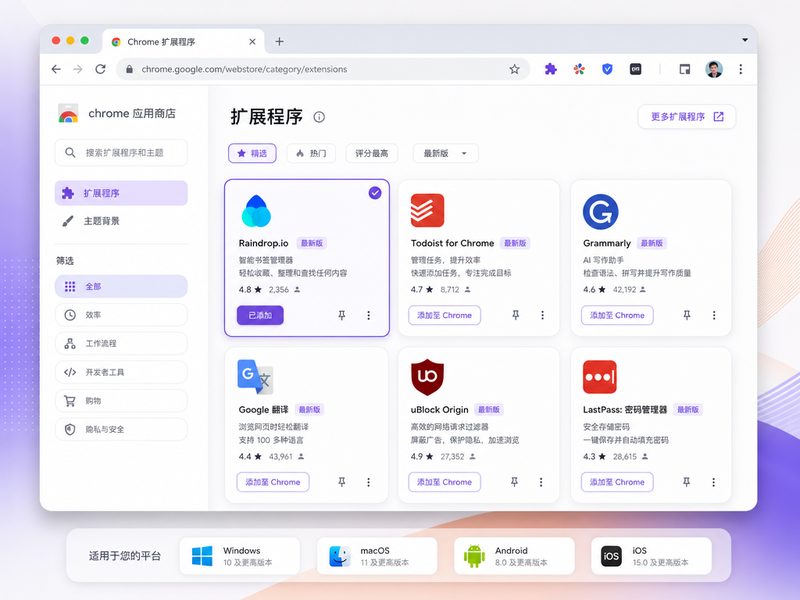Choose the macOS platform card
This screenshot has width=800, height=600.
(377, 556)
